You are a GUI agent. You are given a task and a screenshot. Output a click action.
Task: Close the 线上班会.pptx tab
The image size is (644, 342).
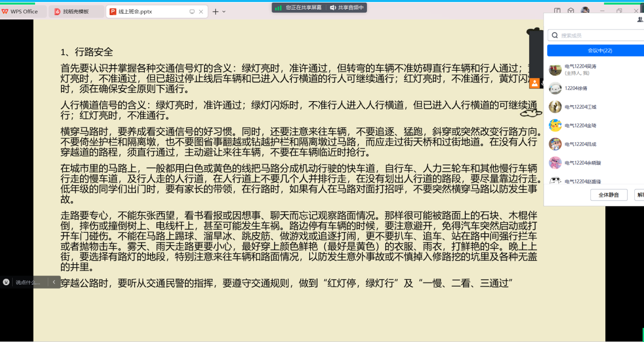(x=201, y=12)
